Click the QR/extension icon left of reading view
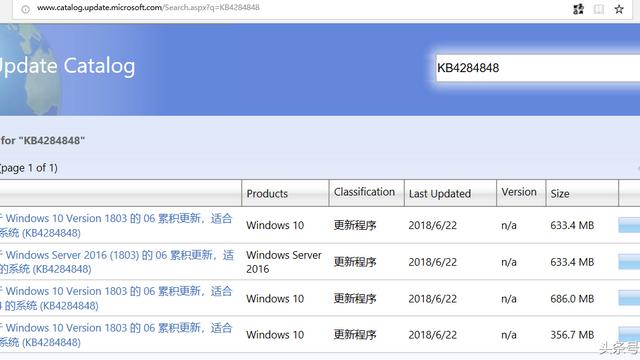This screenshot has width=640, height=360. point(578,9)
